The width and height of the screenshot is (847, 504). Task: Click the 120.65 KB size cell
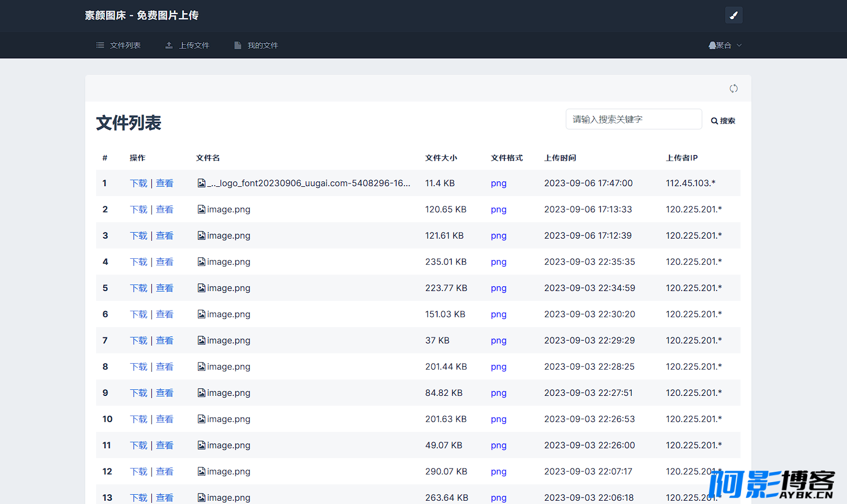click(446, 209)
